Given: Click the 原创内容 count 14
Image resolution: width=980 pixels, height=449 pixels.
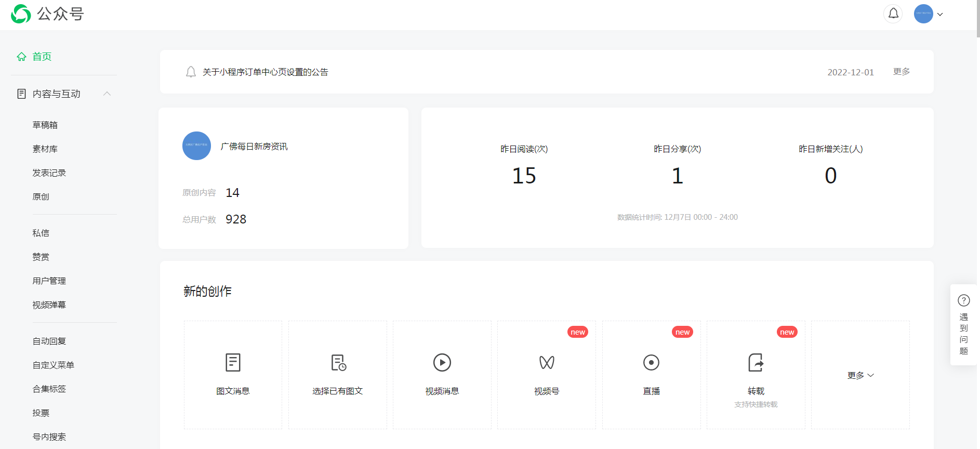Looking at the screenshot, I should (x=232, y=193).
